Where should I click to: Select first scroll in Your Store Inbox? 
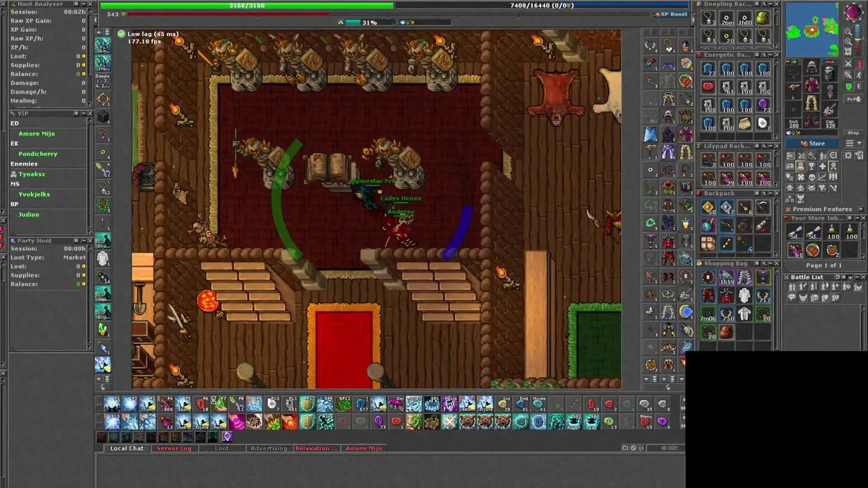795,232
